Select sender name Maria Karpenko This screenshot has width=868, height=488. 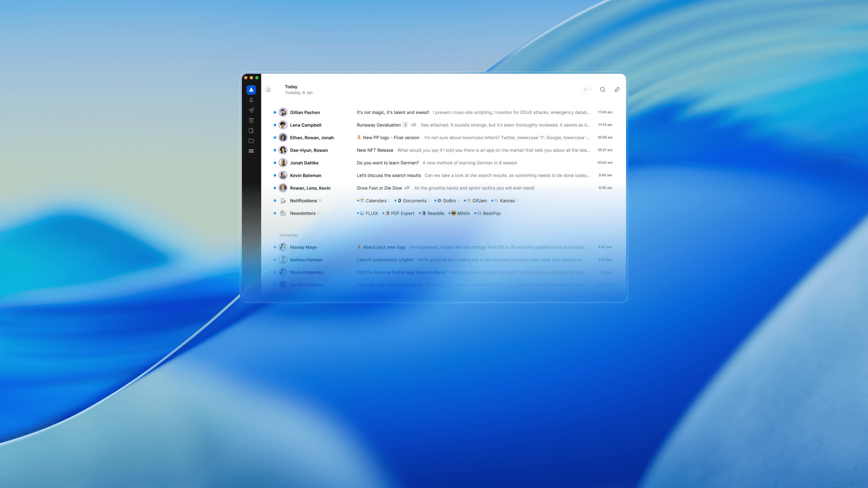(306, 272)
